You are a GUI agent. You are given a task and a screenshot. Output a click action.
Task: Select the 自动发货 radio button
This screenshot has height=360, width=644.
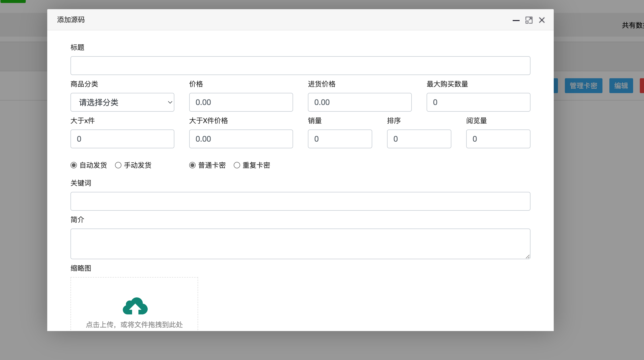pos(73,165)
